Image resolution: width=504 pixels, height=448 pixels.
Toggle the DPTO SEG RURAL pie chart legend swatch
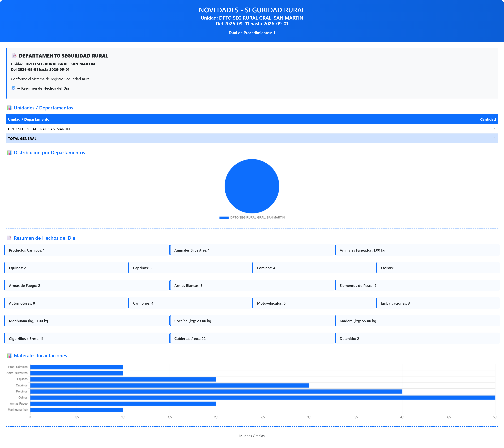coord(224,218)
